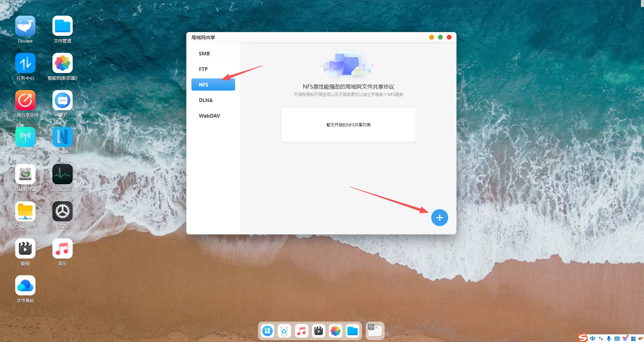Open the 存储管理器 storage manager

pyautogui.click(x=25, y=174)
